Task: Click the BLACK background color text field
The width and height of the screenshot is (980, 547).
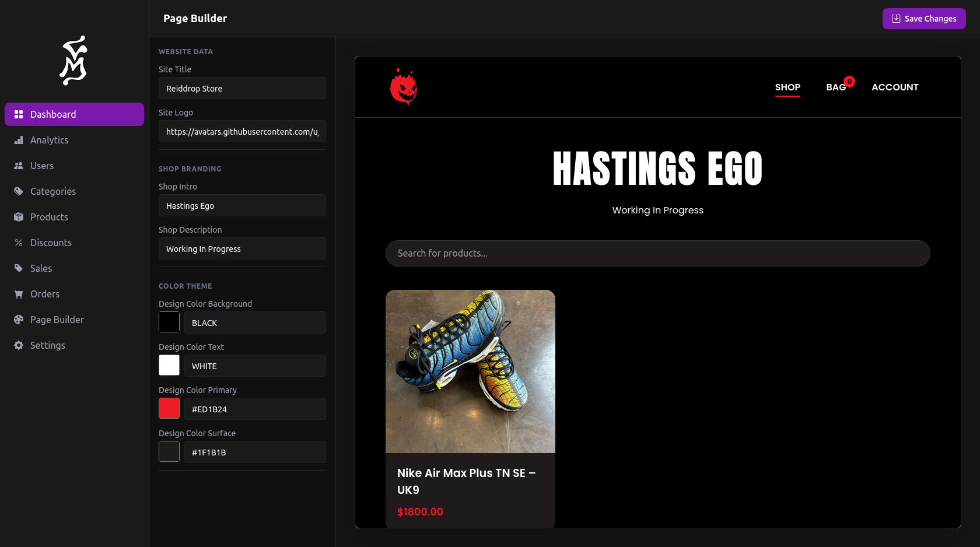Action: 255,322
